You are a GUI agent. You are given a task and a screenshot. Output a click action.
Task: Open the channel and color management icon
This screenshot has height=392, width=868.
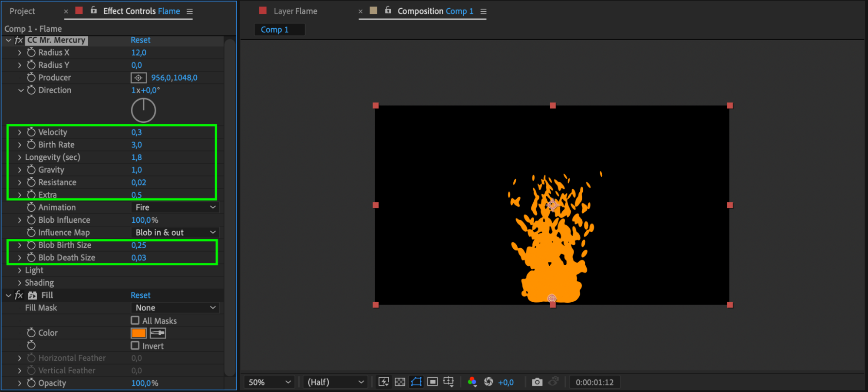(x=472, y=382)
